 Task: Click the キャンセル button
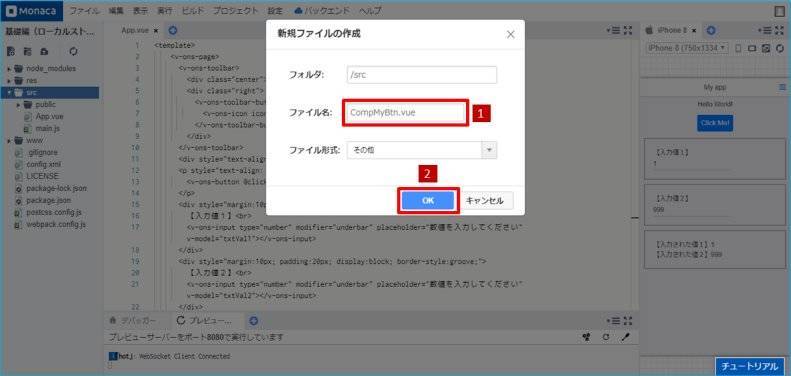click(484, 200)
